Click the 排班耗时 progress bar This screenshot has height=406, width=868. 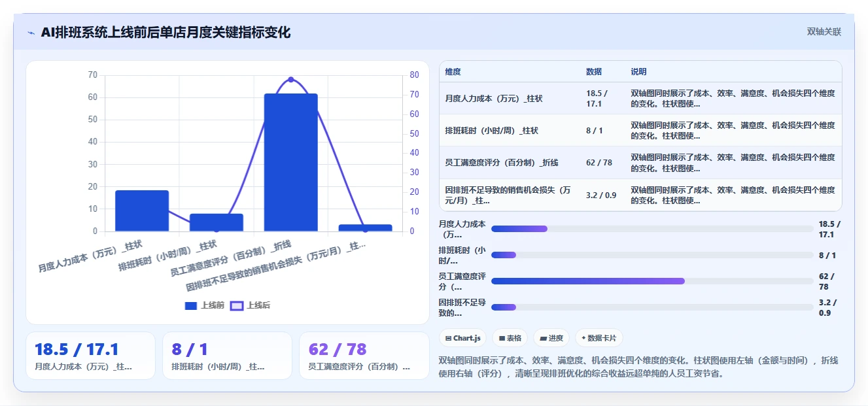point(652,255)
